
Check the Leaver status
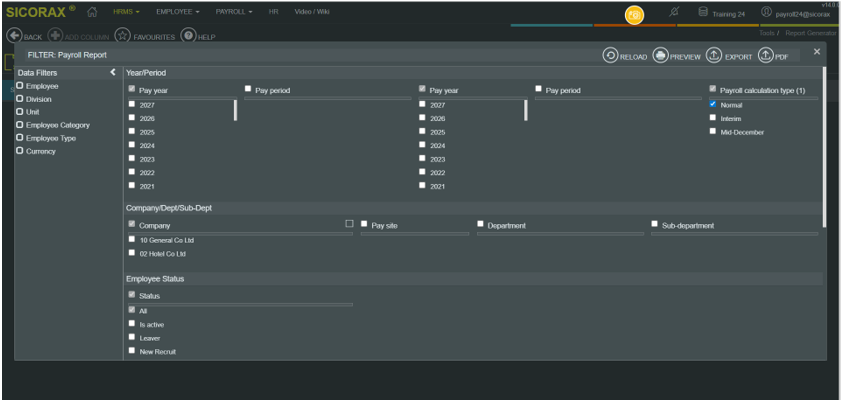coord(132,337)
